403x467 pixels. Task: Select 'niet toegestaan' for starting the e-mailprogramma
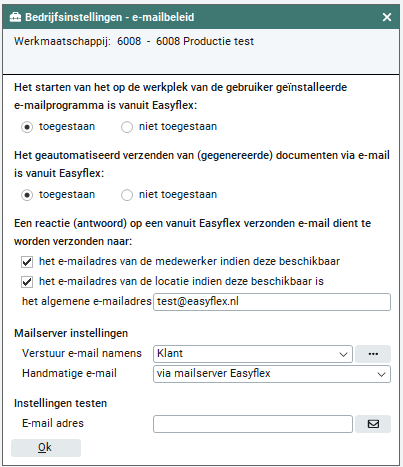pos(127,127)
